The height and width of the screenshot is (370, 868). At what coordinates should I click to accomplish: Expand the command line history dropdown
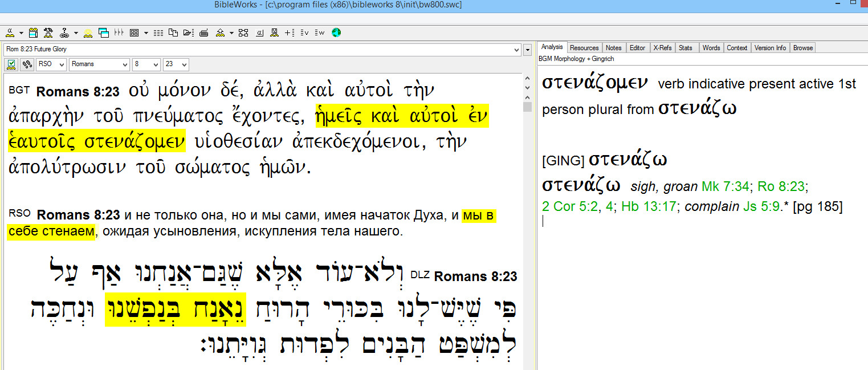tap(517, 50)
